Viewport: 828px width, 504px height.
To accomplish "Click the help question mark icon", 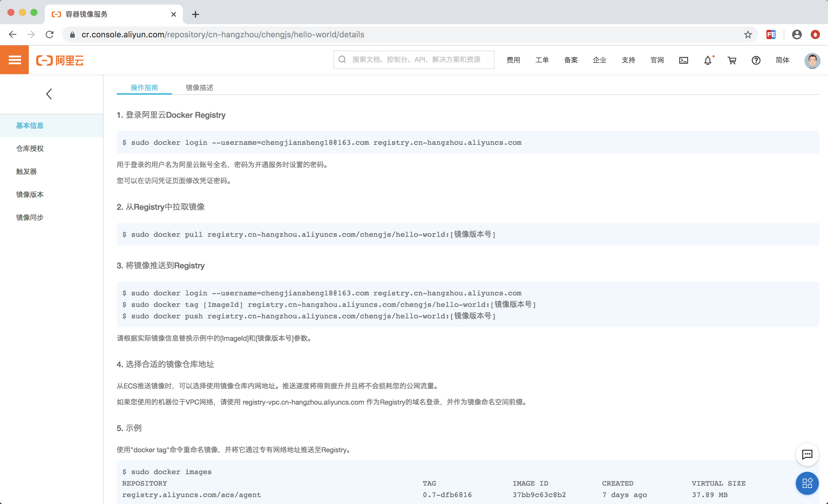I will [x=756, y=60].
